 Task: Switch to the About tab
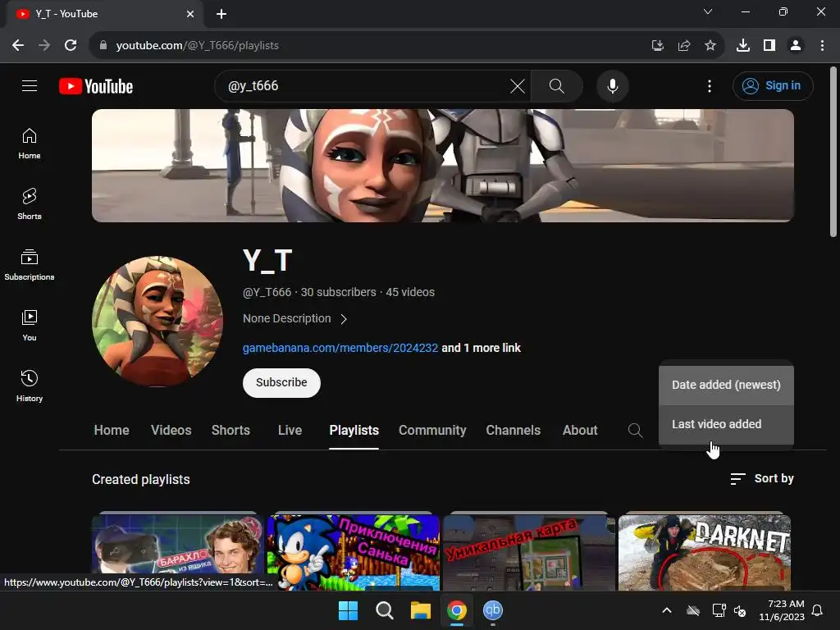(x=580, y=430)
